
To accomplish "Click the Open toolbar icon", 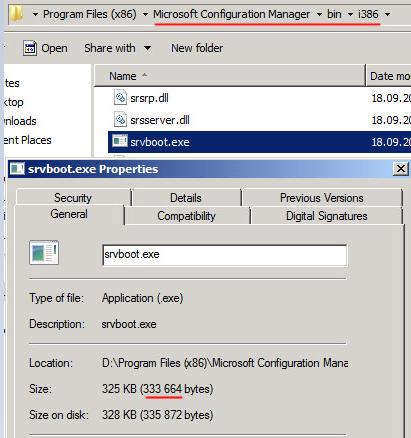I will [30, 48].
